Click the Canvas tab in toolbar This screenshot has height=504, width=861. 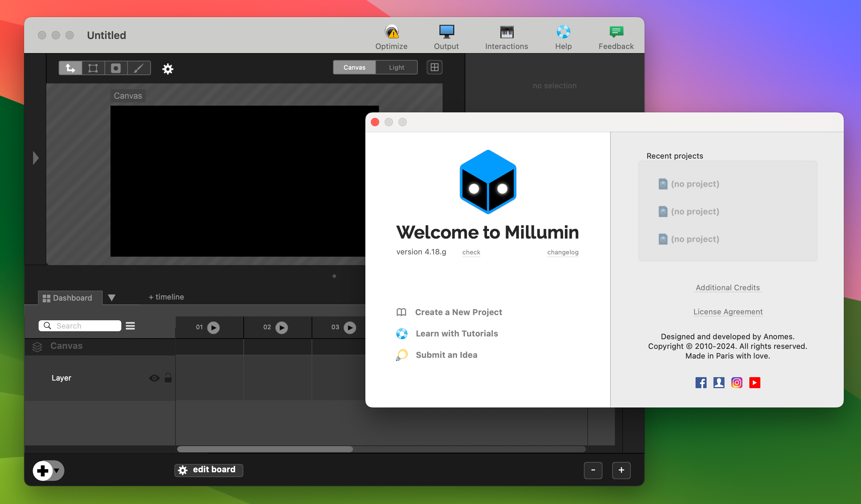[x=354, y=67]
